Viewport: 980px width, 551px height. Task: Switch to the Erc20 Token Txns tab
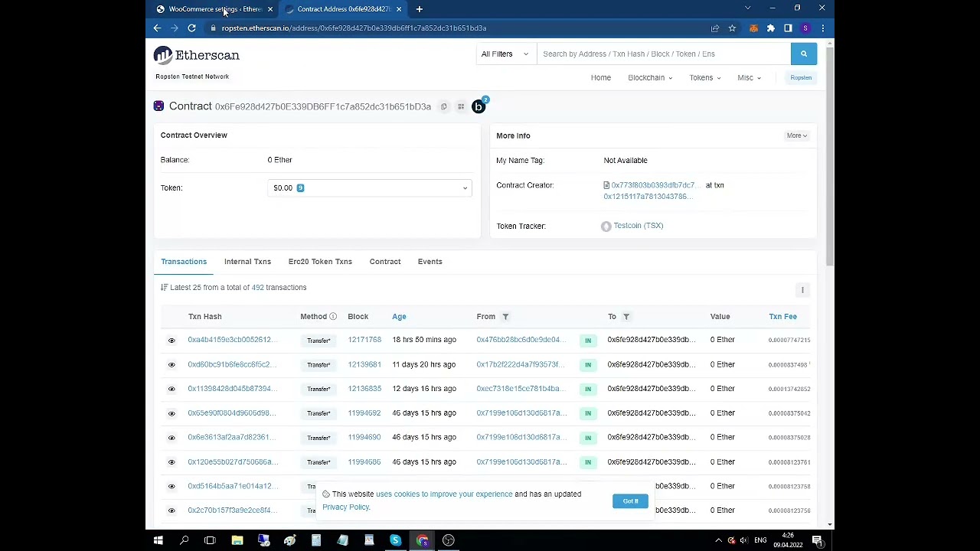[x=320, y=262]
